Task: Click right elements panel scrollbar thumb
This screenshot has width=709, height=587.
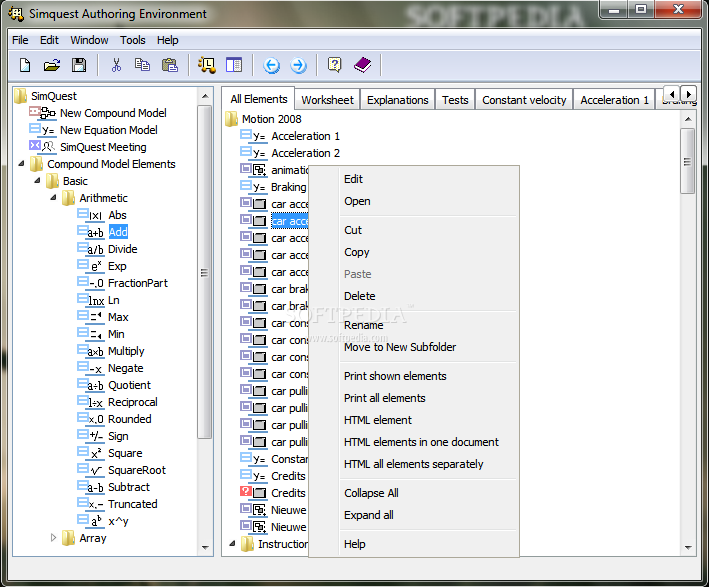Action: [x=687, y=161]
